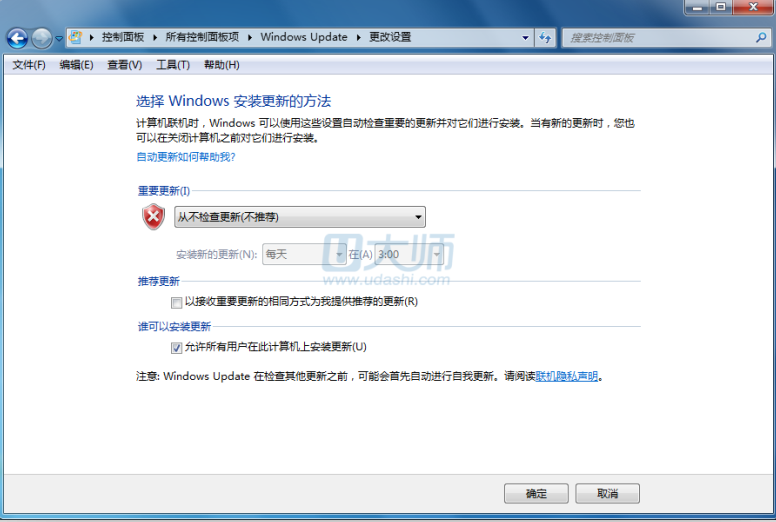Click the search magnifier icon
The width and height of the screenshot is (776, 522).
coord(761,38)
